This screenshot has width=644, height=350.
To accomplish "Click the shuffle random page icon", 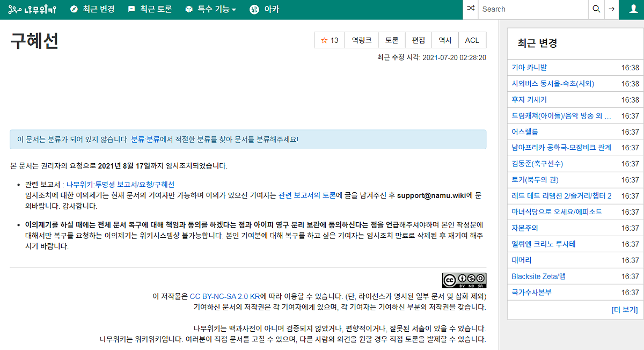I will 471,9.
